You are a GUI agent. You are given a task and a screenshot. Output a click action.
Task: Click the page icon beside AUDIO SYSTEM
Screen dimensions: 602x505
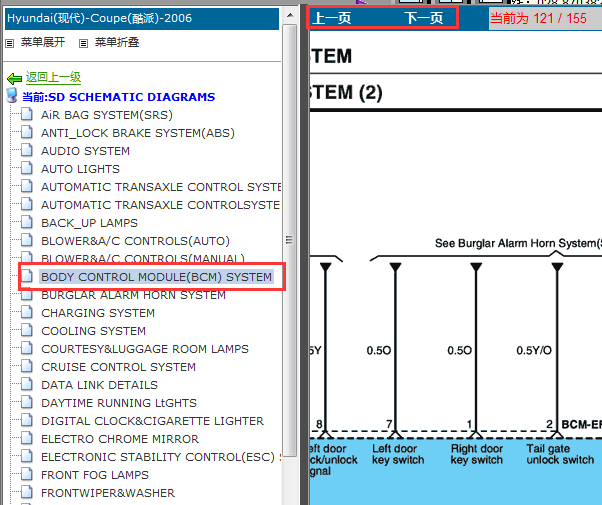pyautogui.click(x=26, y=151)
